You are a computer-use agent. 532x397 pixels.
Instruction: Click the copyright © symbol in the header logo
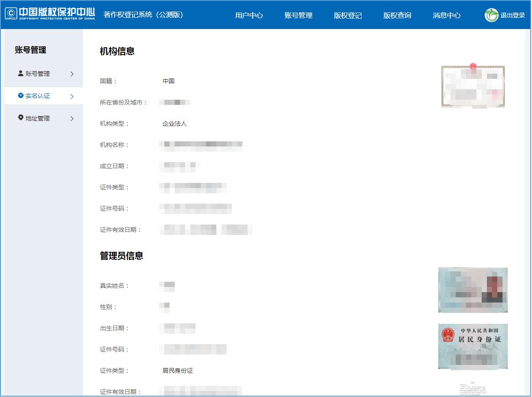point(10,13)
